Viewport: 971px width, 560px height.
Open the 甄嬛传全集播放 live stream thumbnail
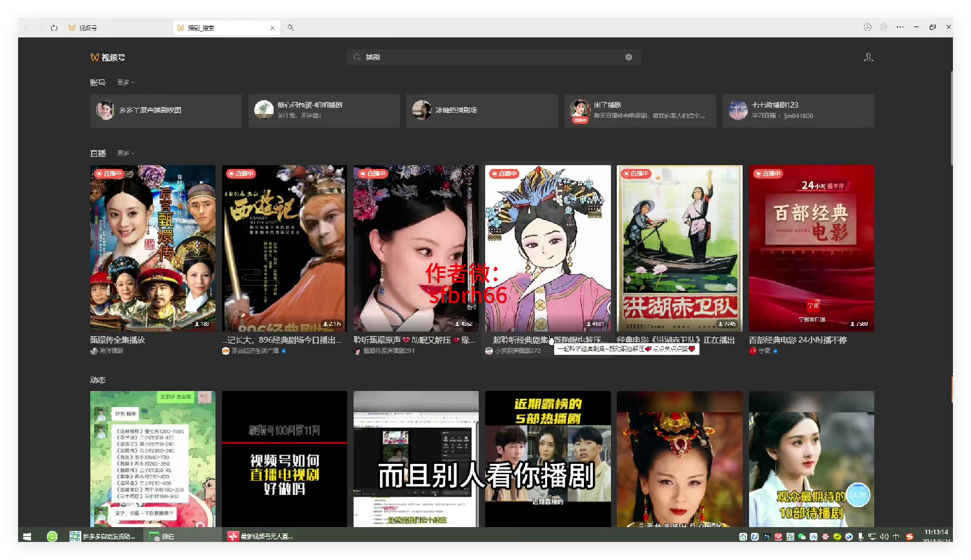pos(153,248)
